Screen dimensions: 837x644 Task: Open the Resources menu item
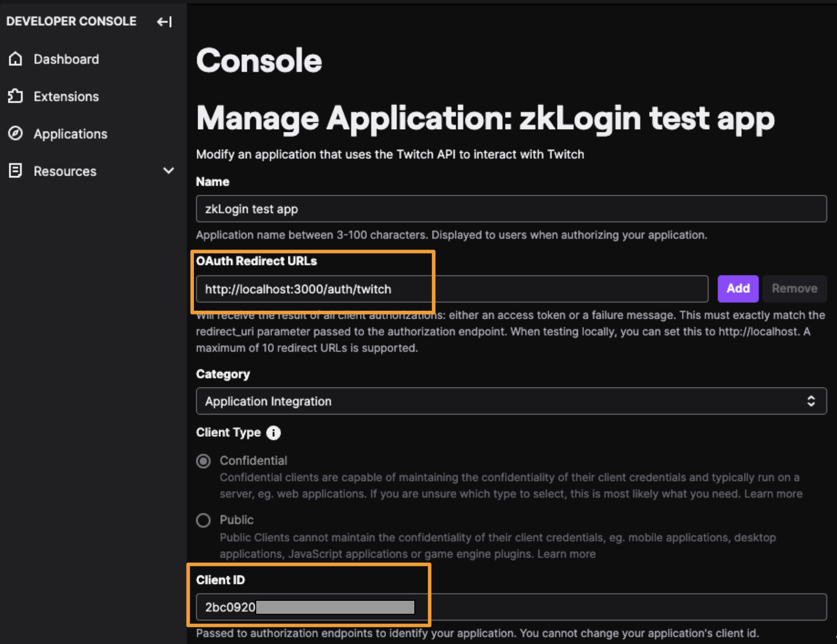coord(65,171)
